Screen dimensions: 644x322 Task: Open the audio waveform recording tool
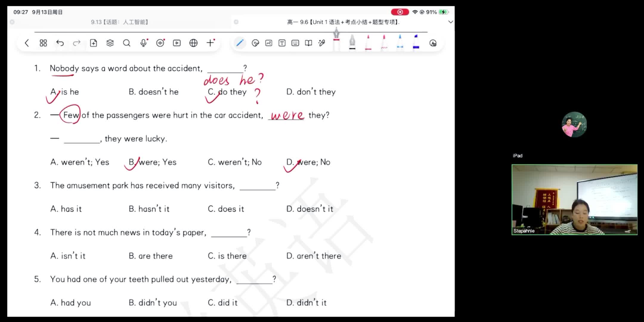[160, 43]
